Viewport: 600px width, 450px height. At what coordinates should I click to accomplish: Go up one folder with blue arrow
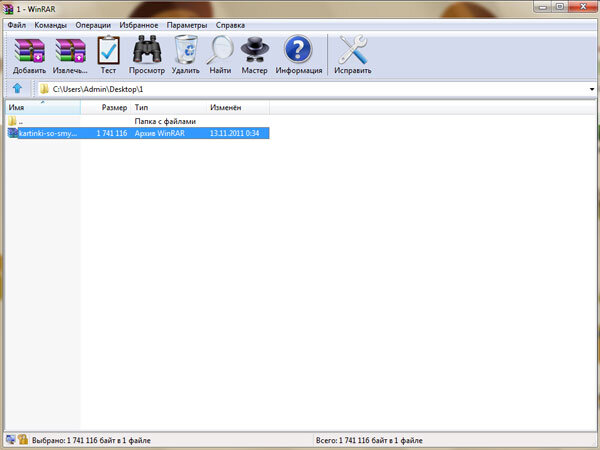pos(17,89)
